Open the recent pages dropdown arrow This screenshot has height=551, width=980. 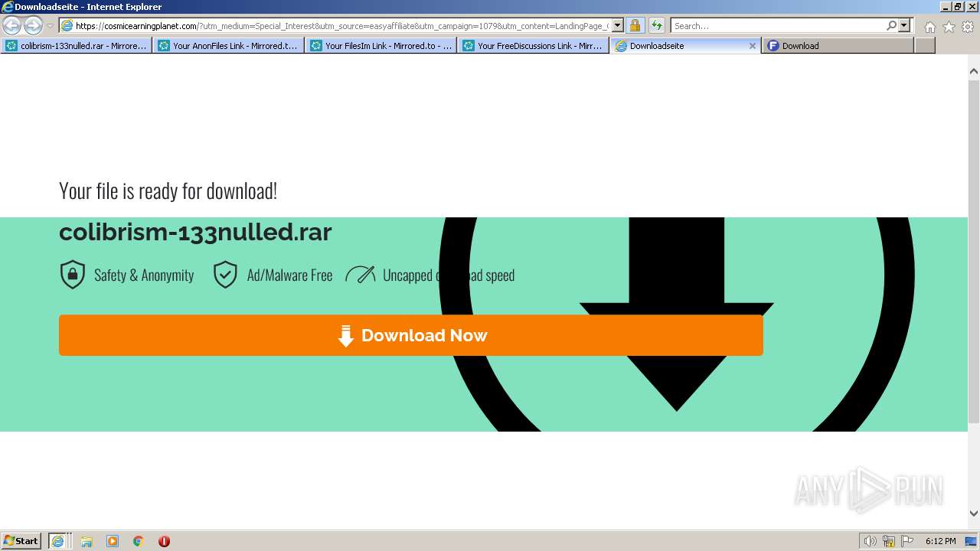pos(50,26)
